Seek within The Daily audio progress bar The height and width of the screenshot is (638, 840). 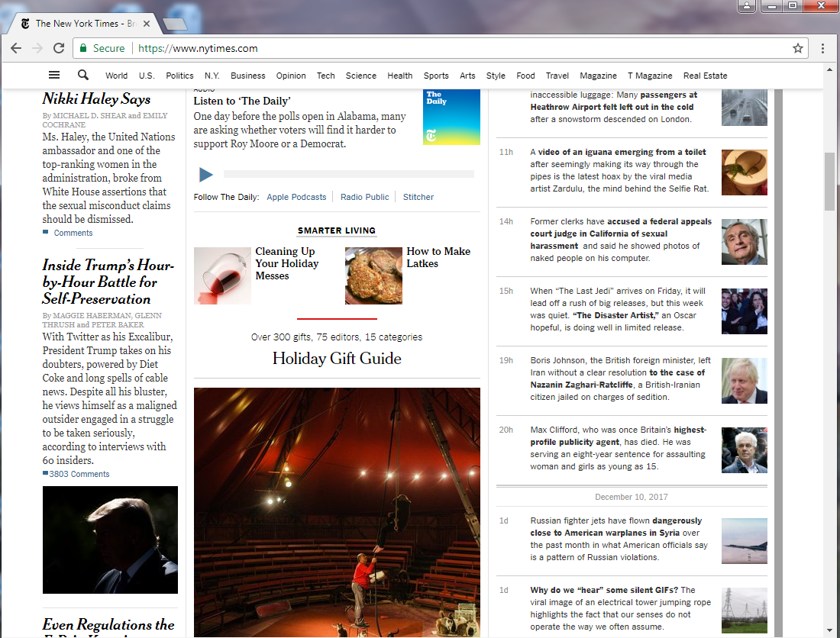(349, 174)
